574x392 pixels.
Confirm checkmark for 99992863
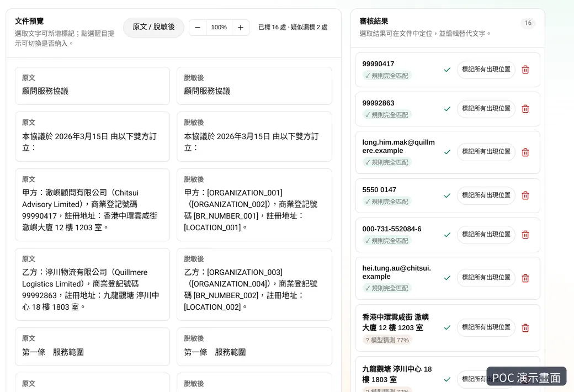[447, 109]
